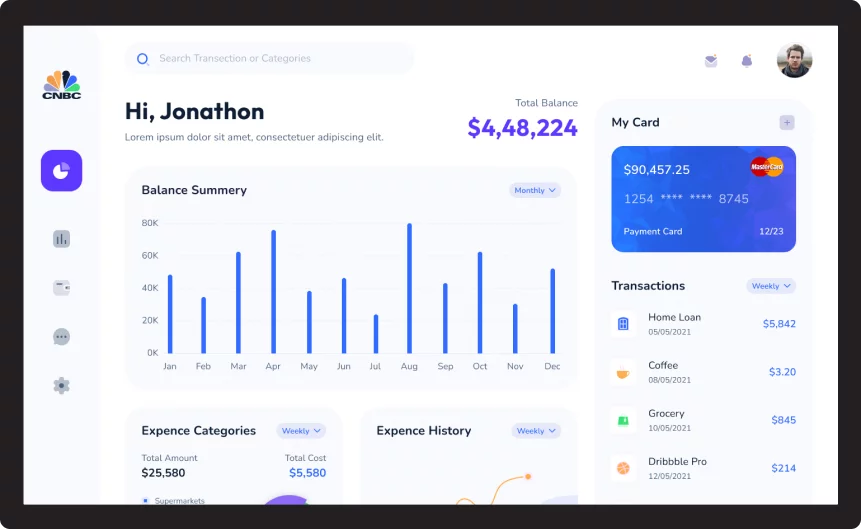The width and height of the screenshot is (861, 529).
Task: Select the blue MasterCard payment card
Action: pyautogui.click(x=703, y=199)
